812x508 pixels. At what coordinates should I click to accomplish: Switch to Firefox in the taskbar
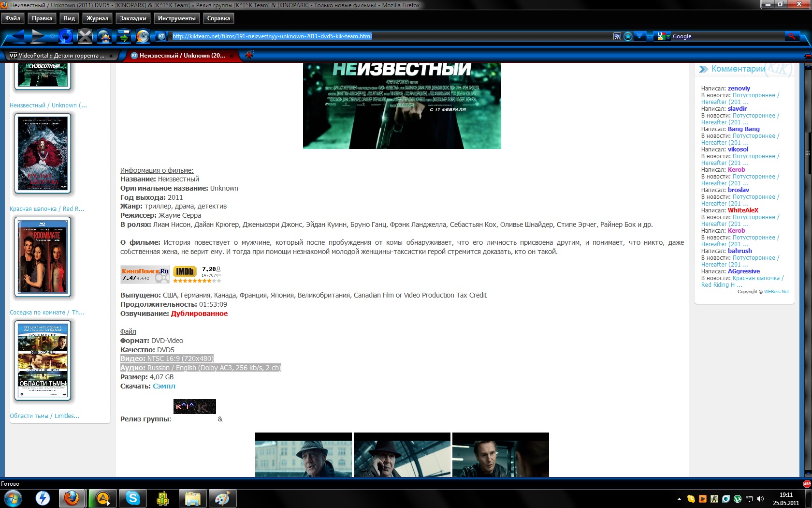(x=72, y=498)
